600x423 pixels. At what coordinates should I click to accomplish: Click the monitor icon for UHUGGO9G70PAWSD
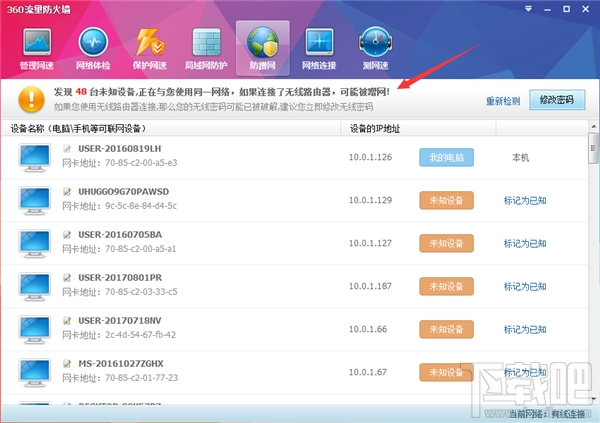(x=34, y=201)
